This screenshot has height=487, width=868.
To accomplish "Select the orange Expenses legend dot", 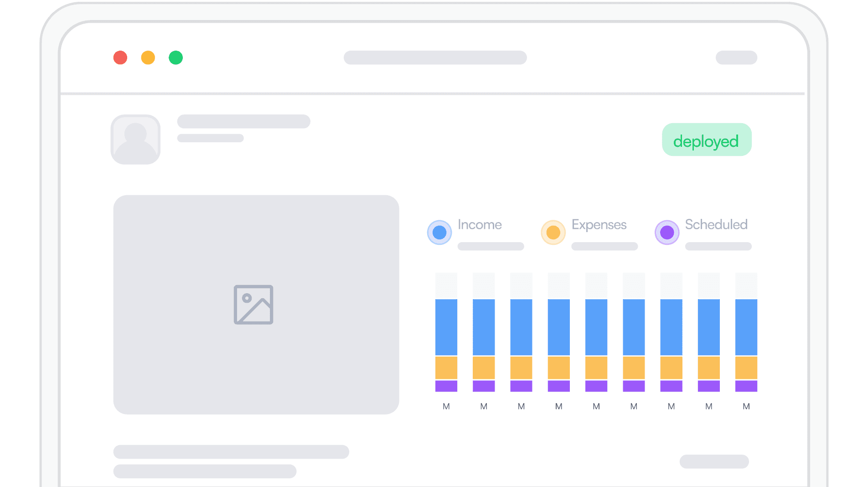I will tap(553, 233).
